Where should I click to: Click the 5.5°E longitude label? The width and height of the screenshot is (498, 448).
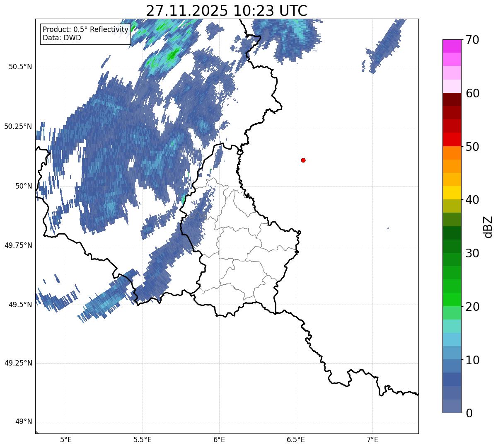pyautogui.click(x=143, y=439)
